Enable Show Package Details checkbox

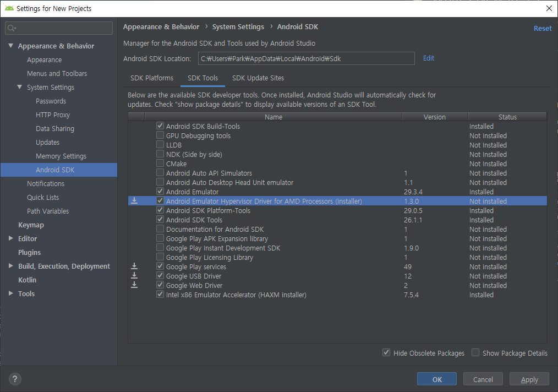pos(475,353)
